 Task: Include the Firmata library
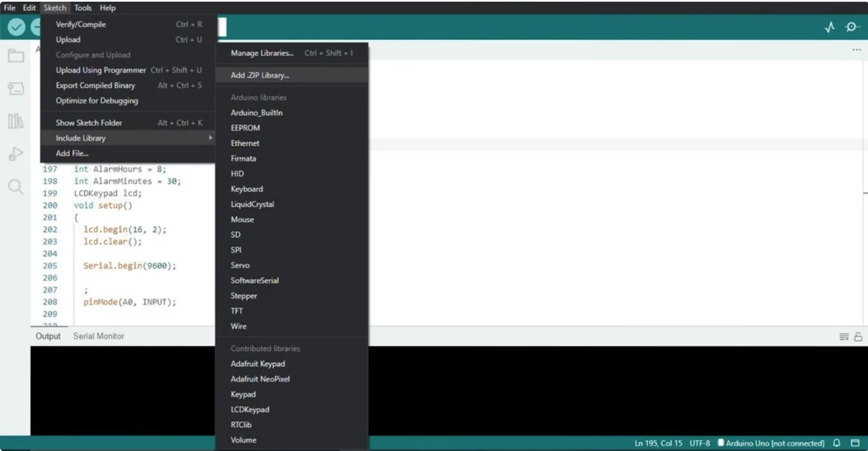coord(292,158)
